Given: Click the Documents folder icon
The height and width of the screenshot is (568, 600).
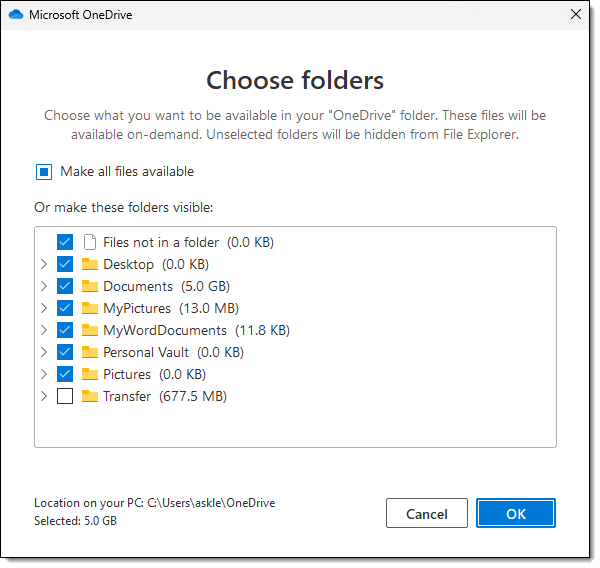Looking at the screenshot, I should click(90, 286).
